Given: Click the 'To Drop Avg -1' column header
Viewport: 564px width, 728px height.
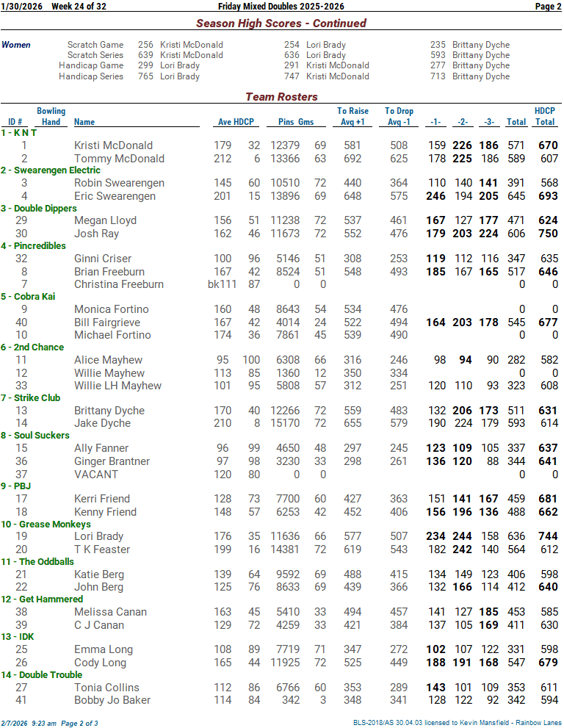Looking at the screenshot, I should pyautogui.click(x=399, y=117).
